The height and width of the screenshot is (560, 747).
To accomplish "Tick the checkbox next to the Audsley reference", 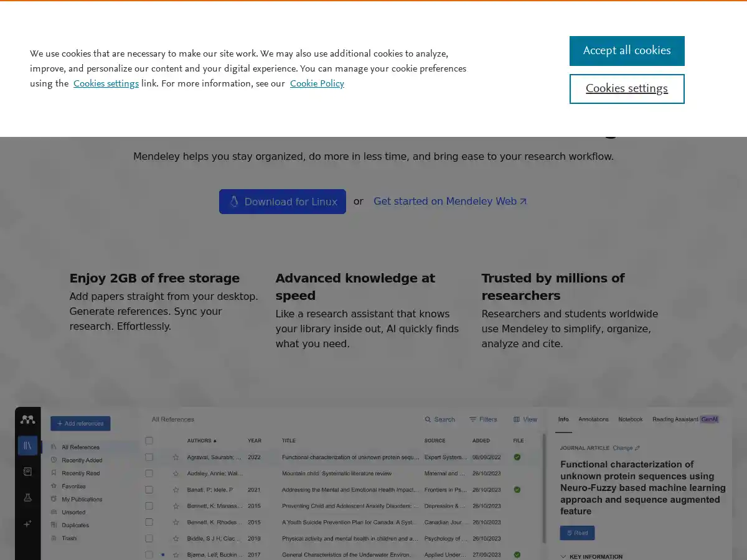I will coord(149,473).
